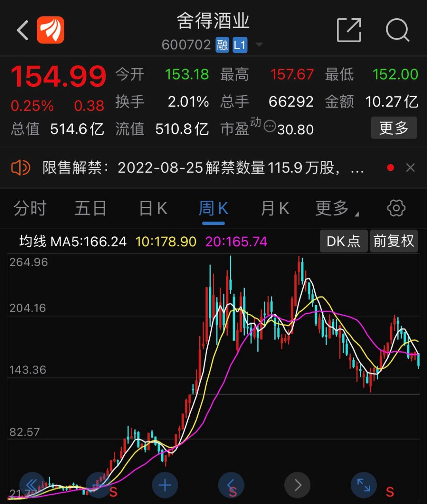The image size is (427, 504).
Task: Switch to 日K tab
Action: (x=153, y=208)
